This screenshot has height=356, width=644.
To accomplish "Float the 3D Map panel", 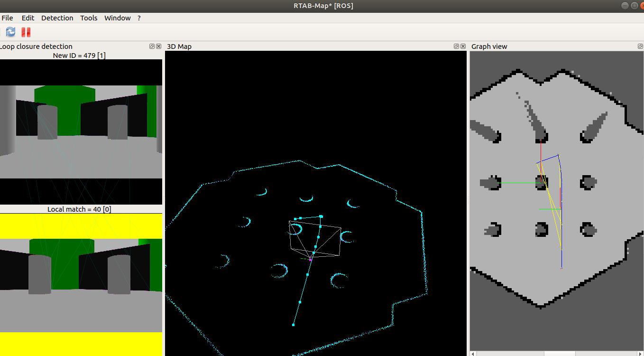I will click(456, 47).
